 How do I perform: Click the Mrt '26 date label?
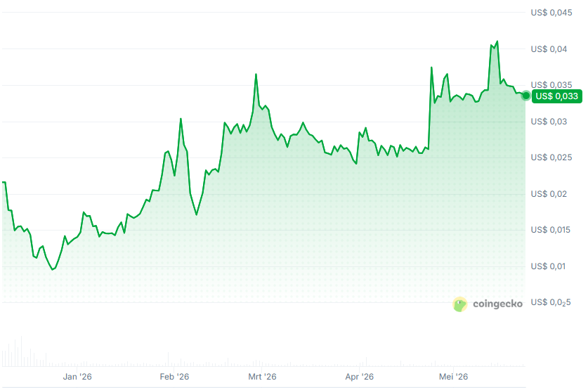point(262,377)
